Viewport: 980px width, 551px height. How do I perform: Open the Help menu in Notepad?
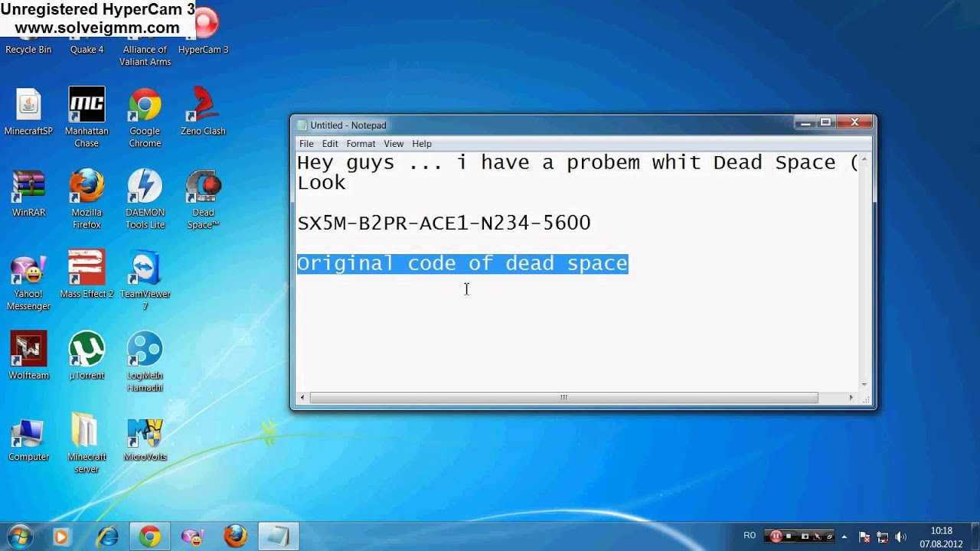422,144
